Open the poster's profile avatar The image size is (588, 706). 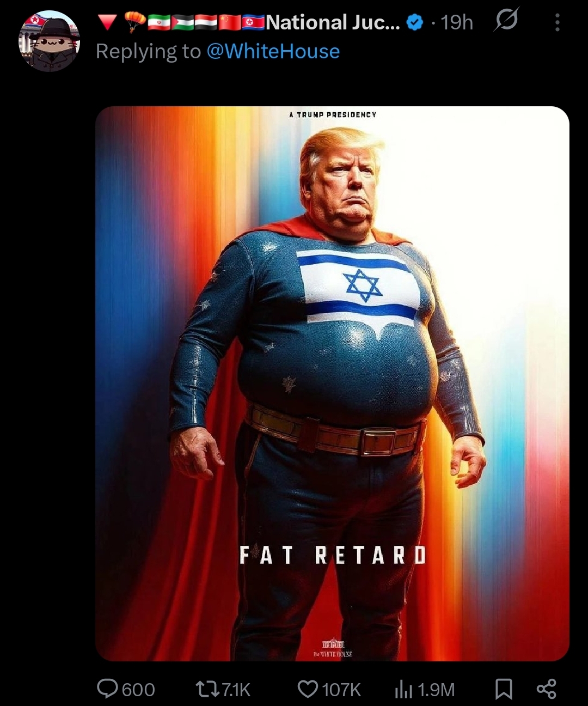[50, 41]
